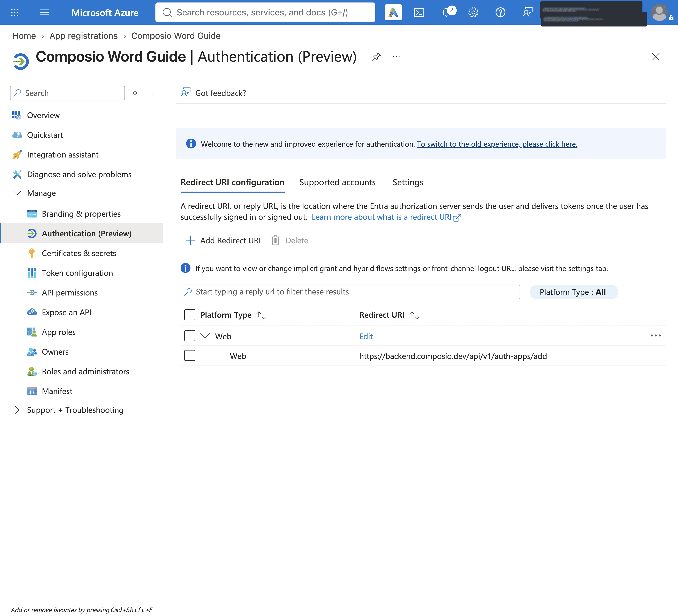Open Cloud Shell terminal icon

(419, 13)
